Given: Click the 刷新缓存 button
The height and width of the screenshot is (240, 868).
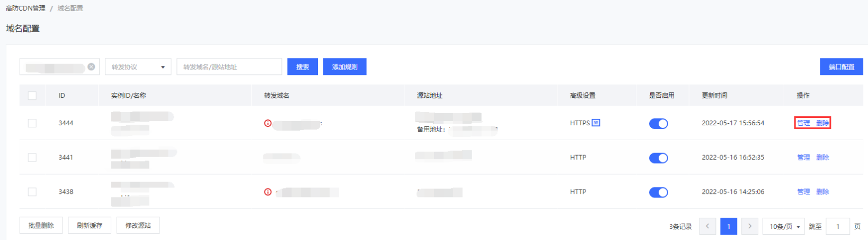Looking at the screenshot, I should tap(90, 226).
